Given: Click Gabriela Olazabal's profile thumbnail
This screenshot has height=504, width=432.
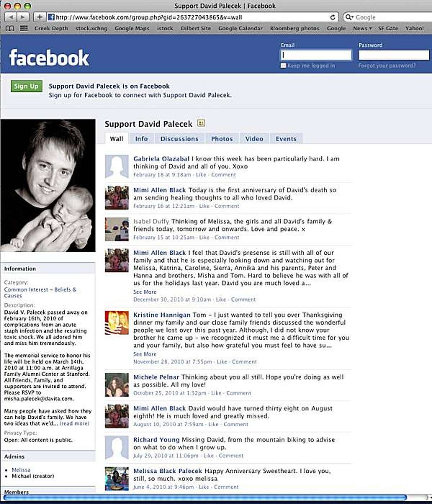Looking at the screenshot, I should tap(117, 166).
